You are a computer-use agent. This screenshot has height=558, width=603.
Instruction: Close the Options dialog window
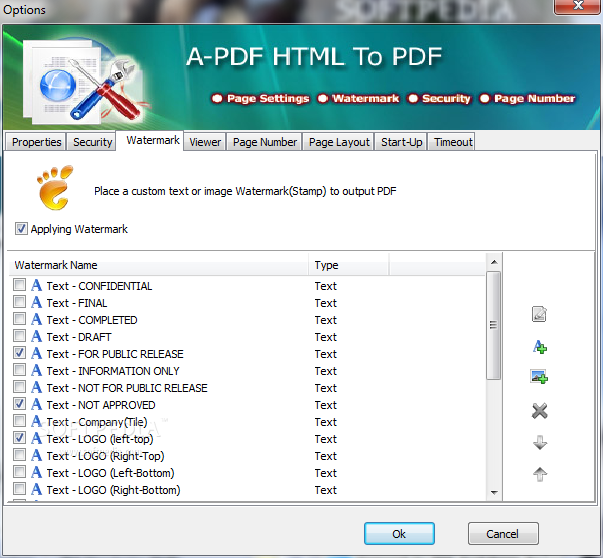(578, 6)
